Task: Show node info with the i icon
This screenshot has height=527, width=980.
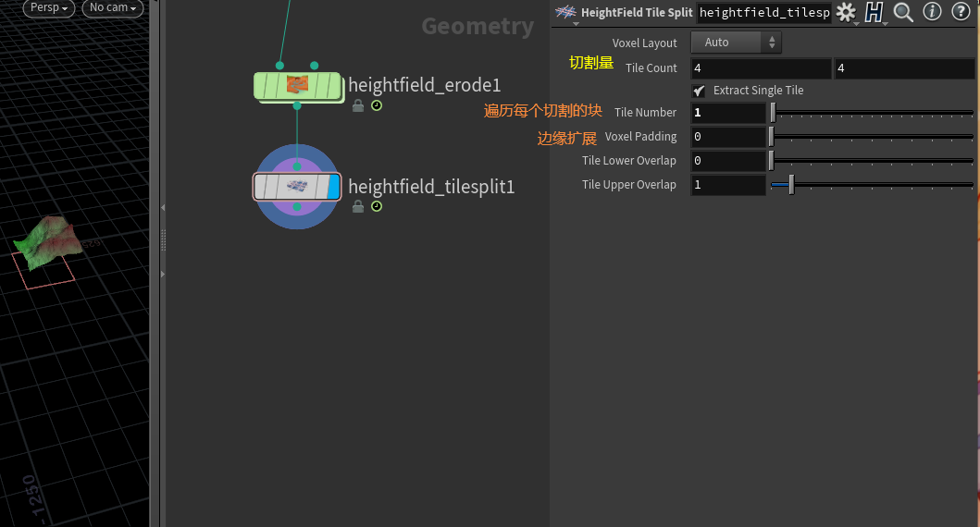Action: point(932,11)
